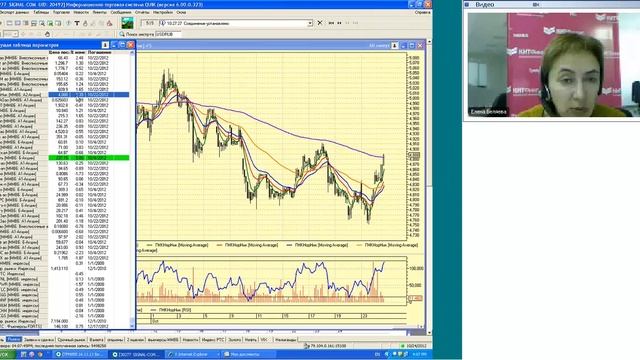
Task: Select the hand tool icon in second toolbar row
Action: click(47, 34)
